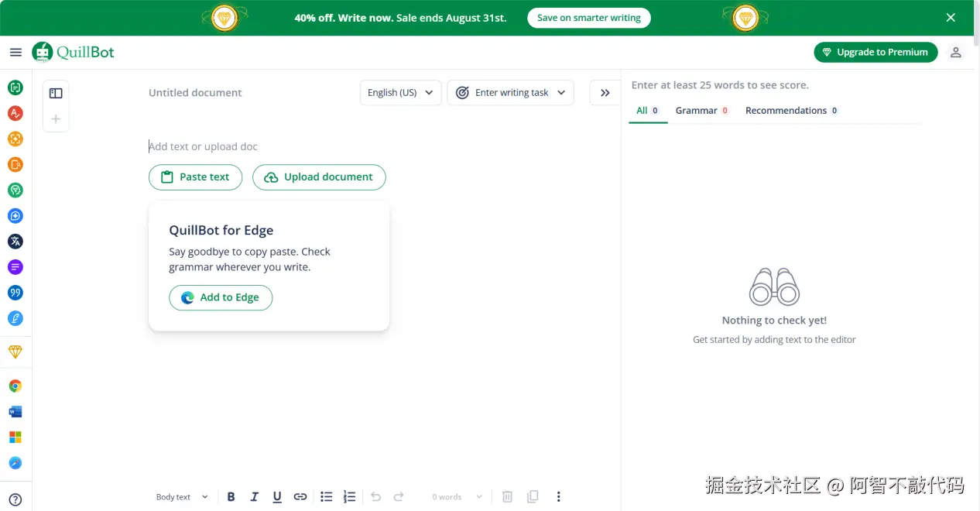Toggle the document panel layout icon
The image size is (980, 511).
(56, 93)
